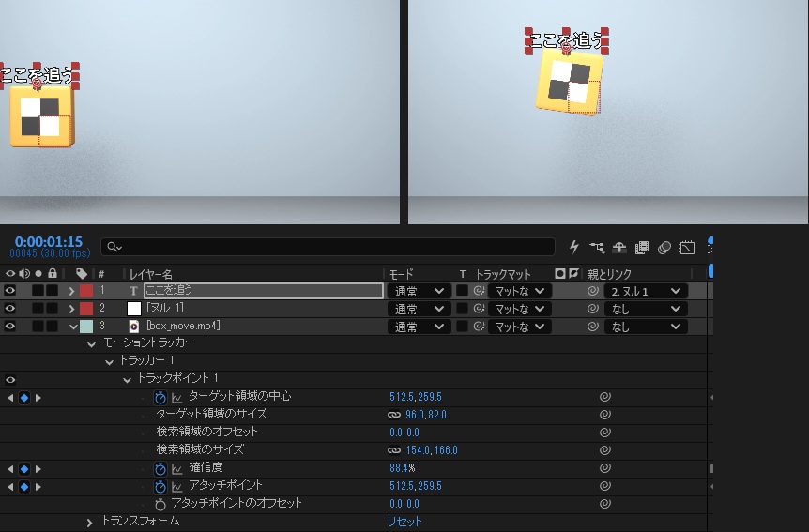Click the 確信度 value 88.4%
The height and width of the screenshot is (532, 809).
[x=403, y=468]
